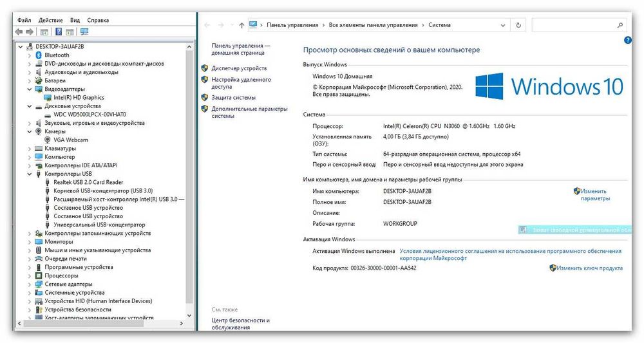Image resolution: width=644 pixels, height=343 pixels.
Task: Collapse the DESKTOP-3AUAF2B root node
Action: (x=20, y=47)
